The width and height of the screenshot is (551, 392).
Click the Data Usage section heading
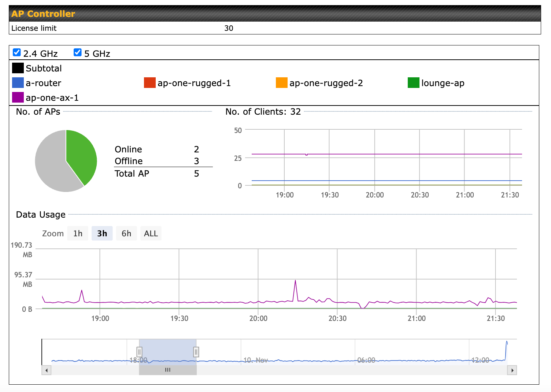click(41, 215)
